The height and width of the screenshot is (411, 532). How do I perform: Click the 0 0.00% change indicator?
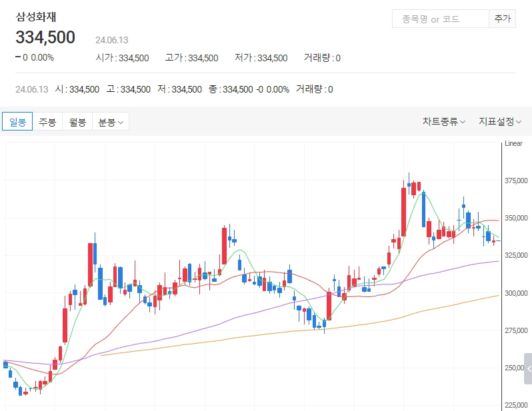pos(35,58)
